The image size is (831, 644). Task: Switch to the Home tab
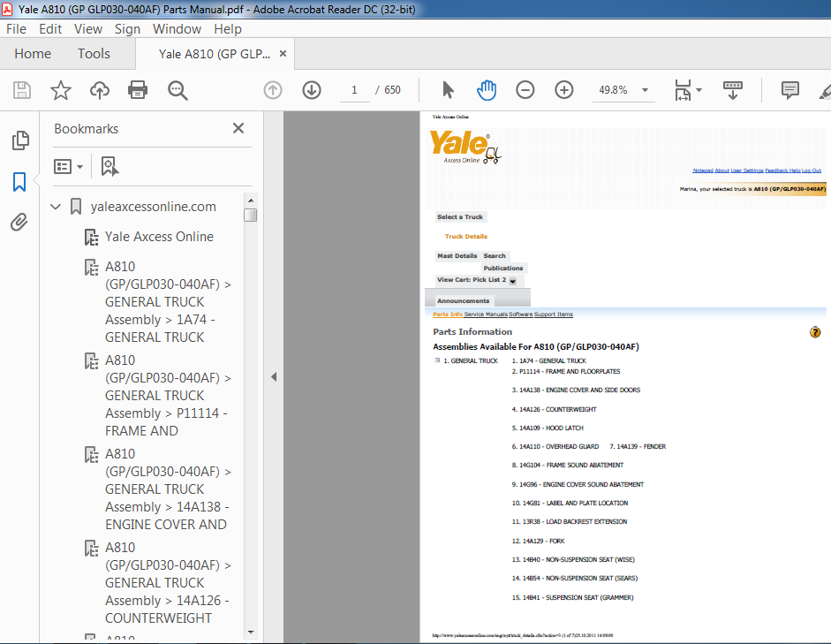tap(33, 54)
